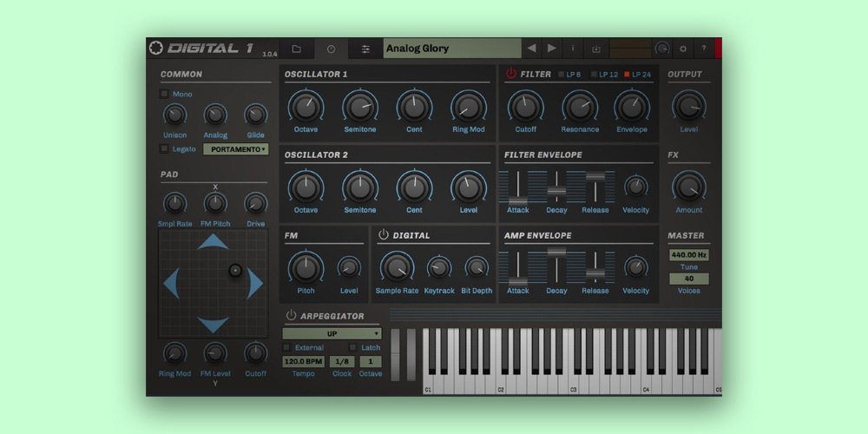This screenshot has height=434, width=868.
Task: Click the pad right arrow
Action: [254, 284]
